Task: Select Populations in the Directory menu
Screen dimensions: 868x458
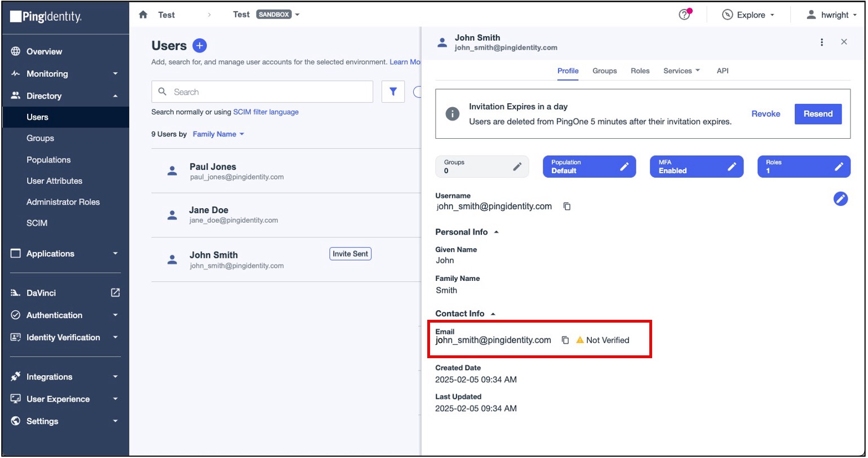Action: [48, 160]
